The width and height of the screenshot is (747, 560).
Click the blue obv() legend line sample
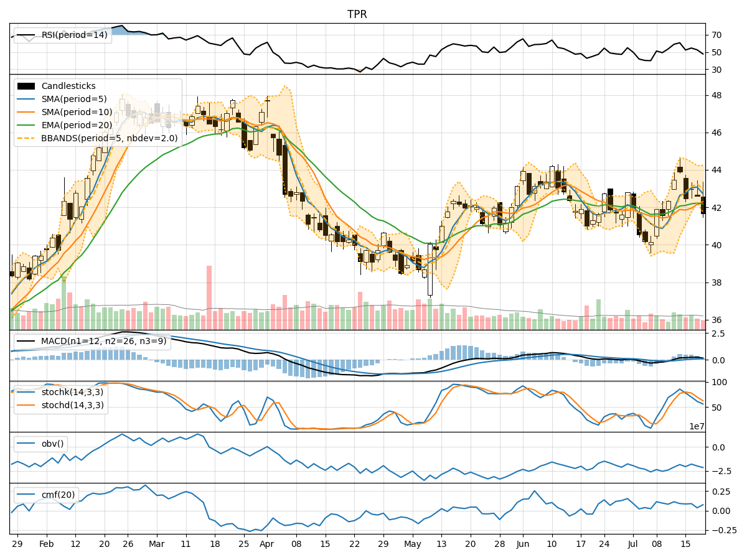[26, 444]
